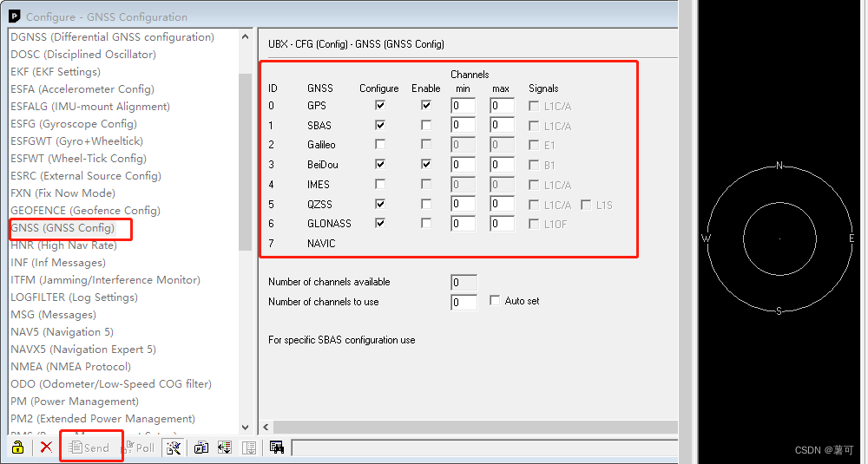Click the left-and-down arrows list icon

[x=225, y=448]
